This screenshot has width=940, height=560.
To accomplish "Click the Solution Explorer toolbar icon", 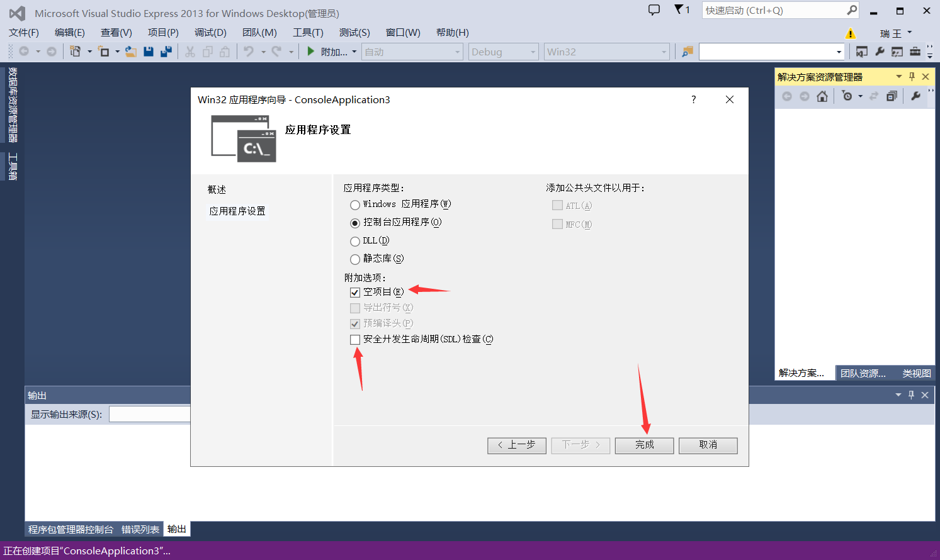I will [862, 52].
